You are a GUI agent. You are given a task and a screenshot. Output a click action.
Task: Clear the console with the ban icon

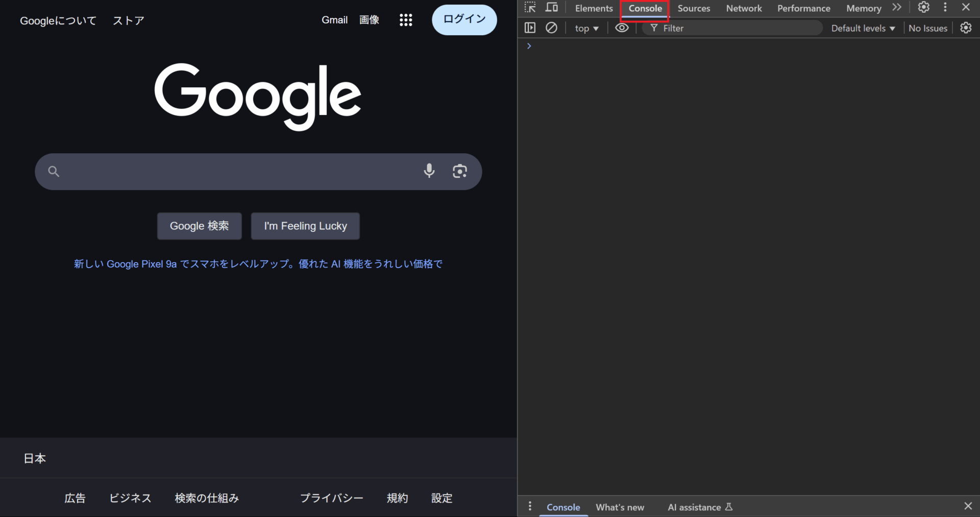pos(551,28)
